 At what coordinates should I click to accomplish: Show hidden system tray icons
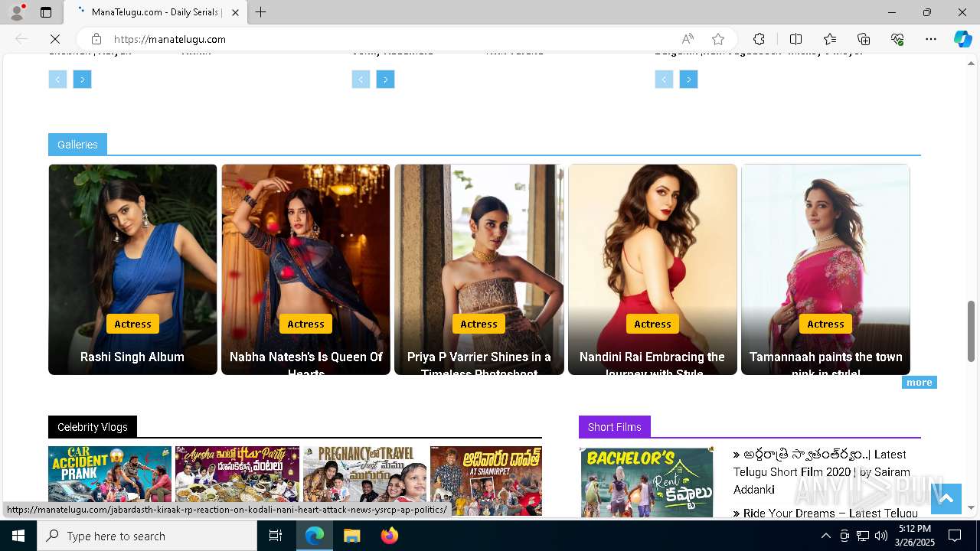825,536
